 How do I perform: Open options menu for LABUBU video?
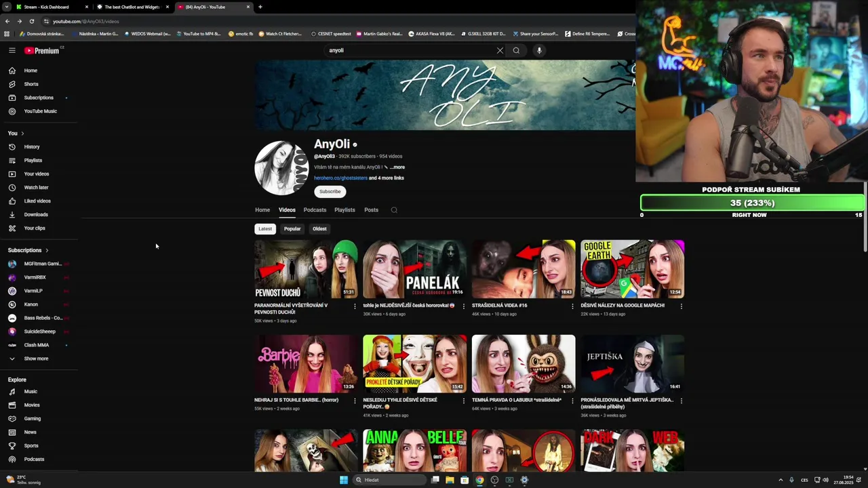coord(572,401)
